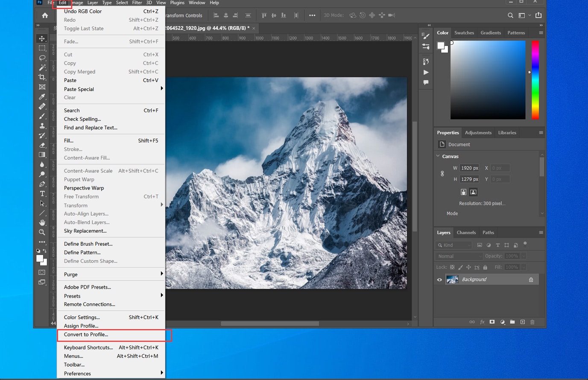Click the Home icon

coord(45,15)
